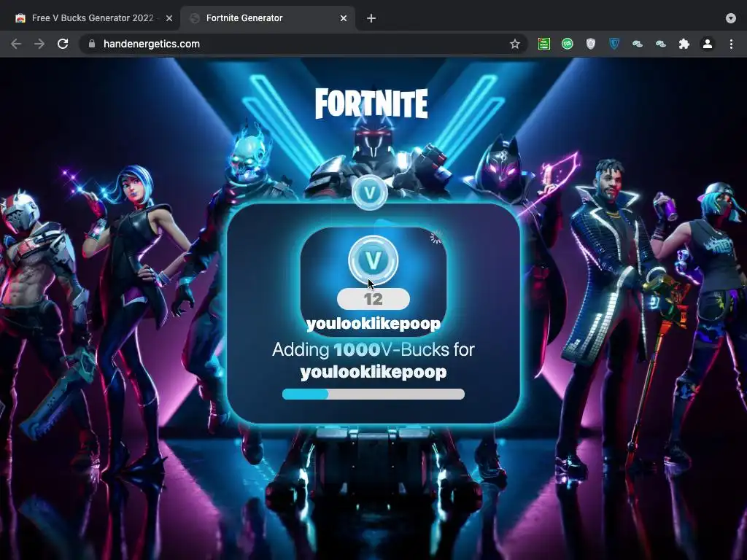Click the 'Adding 1000V-Bucks for' text
747x560 pixels.
(373, 349)
